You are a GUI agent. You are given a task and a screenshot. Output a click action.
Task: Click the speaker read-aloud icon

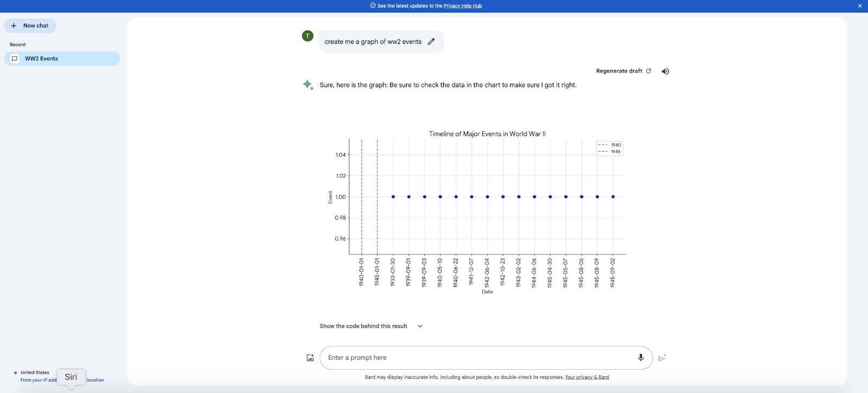(x=665, y=72)
